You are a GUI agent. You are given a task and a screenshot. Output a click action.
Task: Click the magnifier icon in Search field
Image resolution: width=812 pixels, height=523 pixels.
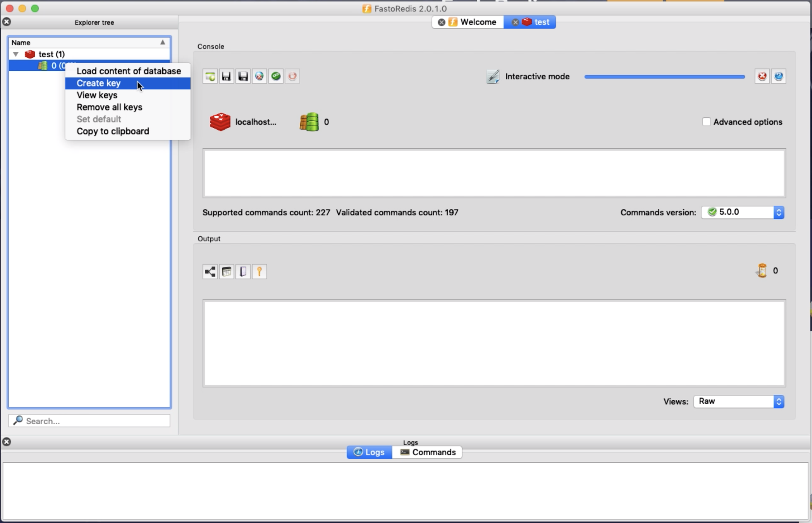[18, 421]
